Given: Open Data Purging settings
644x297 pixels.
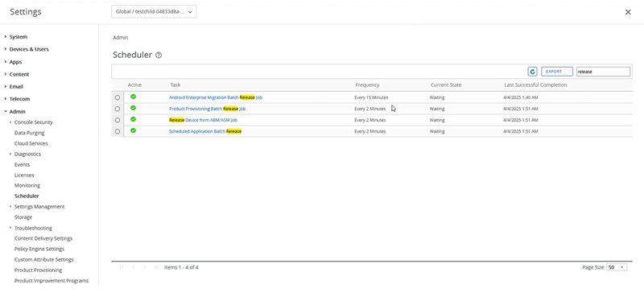Looking at the screenshot, I should tap(29, 133).
